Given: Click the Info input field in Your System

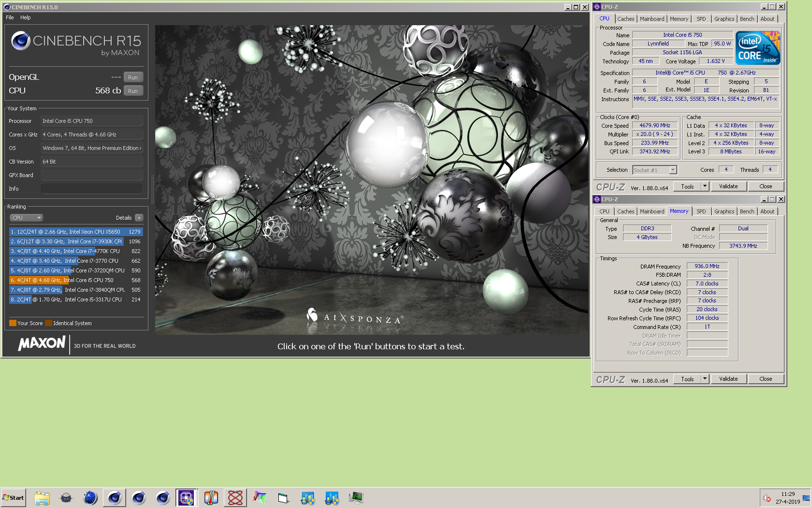Looking at the screenshot, I should pyautogui.click(x=92, y=189).
